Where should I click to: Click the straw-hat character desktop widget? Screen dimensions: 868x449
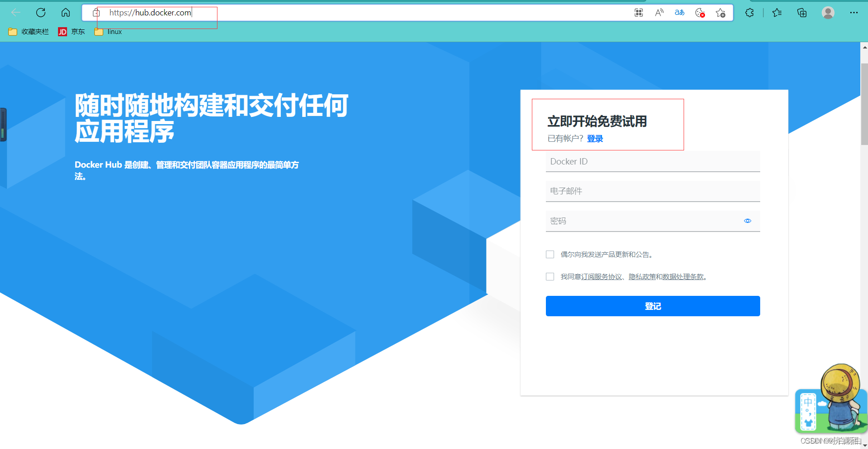(x=843, y=398)
